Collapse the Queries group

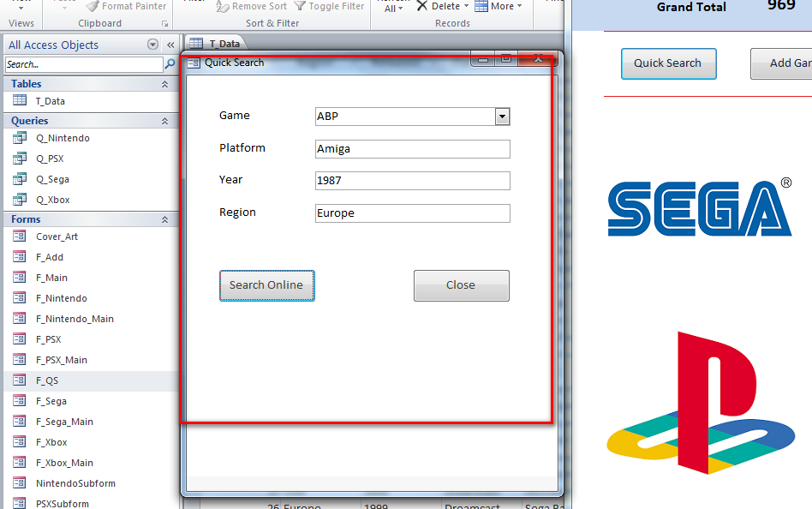(164, 121)
